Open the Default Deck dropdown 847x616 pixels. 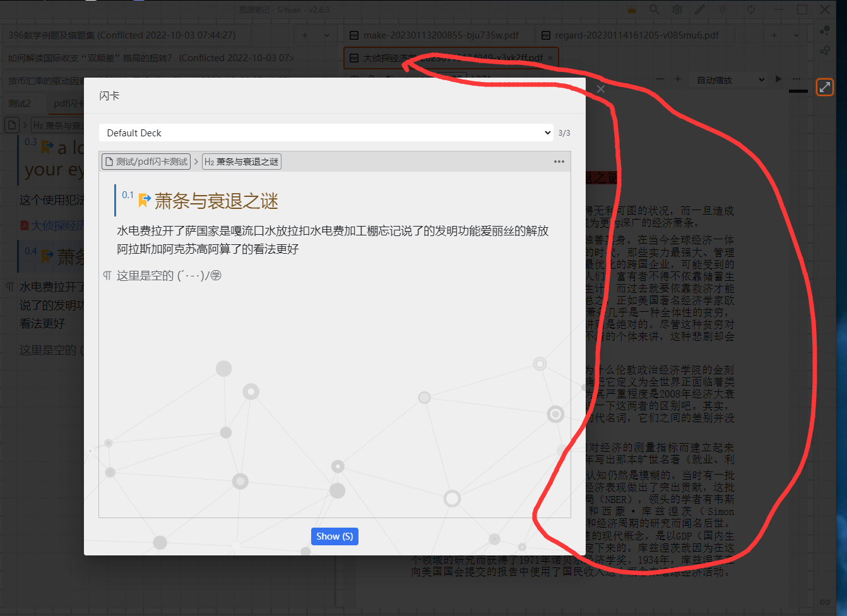[x=326, y=133]
